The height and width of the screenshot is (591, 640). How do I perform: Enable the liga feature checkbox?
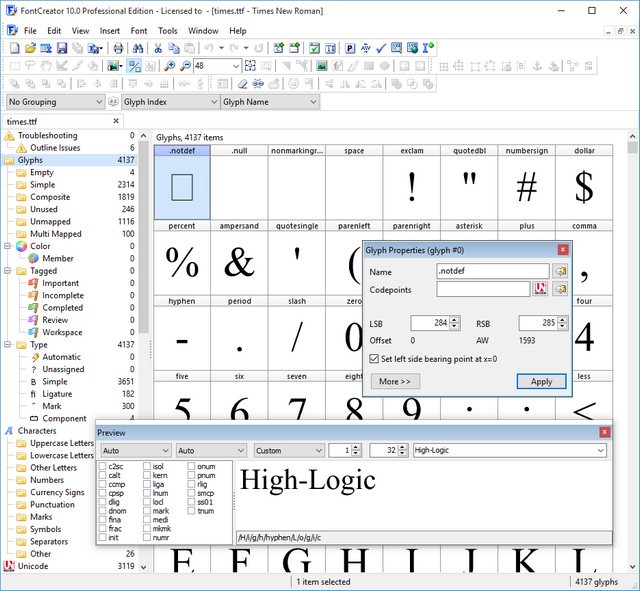click(148, 484)
